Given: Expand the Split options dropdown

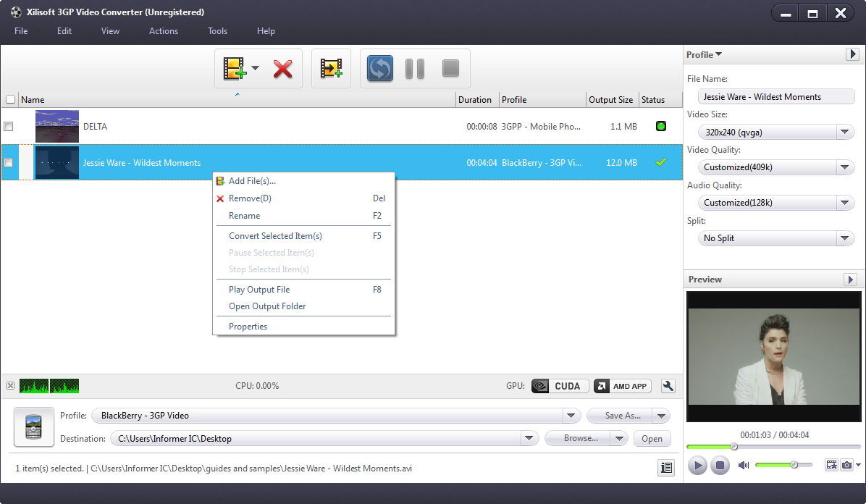Looking at the screenshot, I should pos(844,238).
